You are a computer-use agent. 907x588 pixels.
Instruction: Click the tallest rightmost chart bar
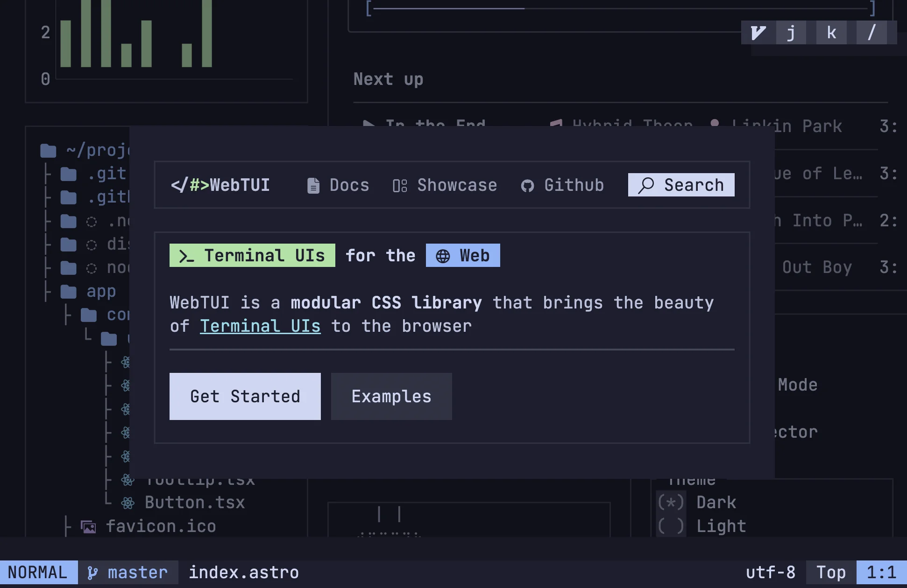click(x=207, y=34)
